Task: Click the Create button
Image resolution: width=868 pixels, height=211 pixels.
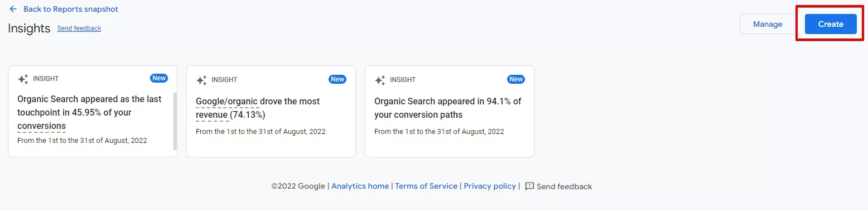Action: [x=831, y=24]
